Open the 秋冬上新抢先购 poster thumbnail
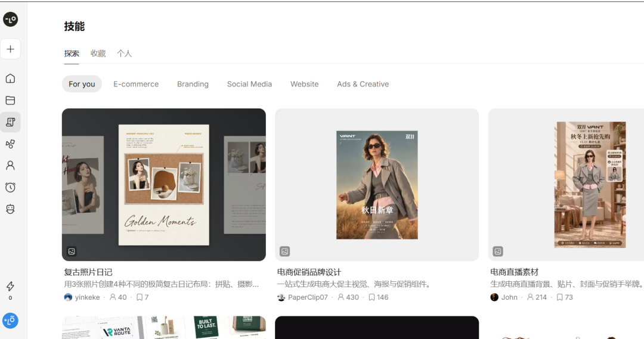The height and width of the screenshot is (339, 644). click(x=566, y=185)
